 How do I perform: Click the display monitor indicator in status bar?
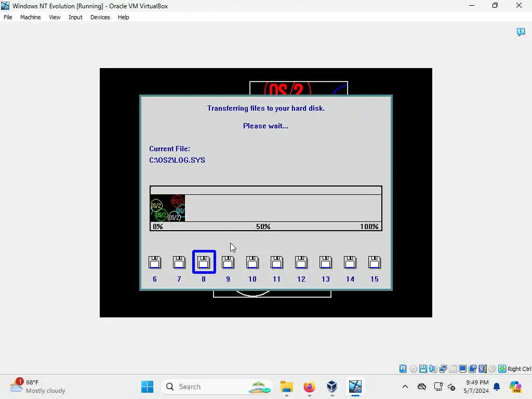point(462,368)
